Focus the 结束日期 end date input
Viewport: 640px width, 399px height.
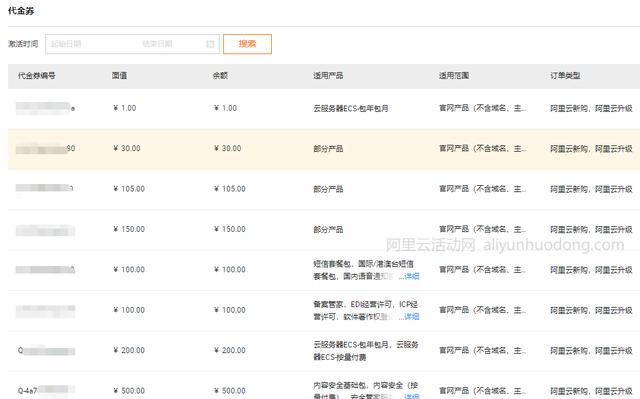(x=157, y=44)
